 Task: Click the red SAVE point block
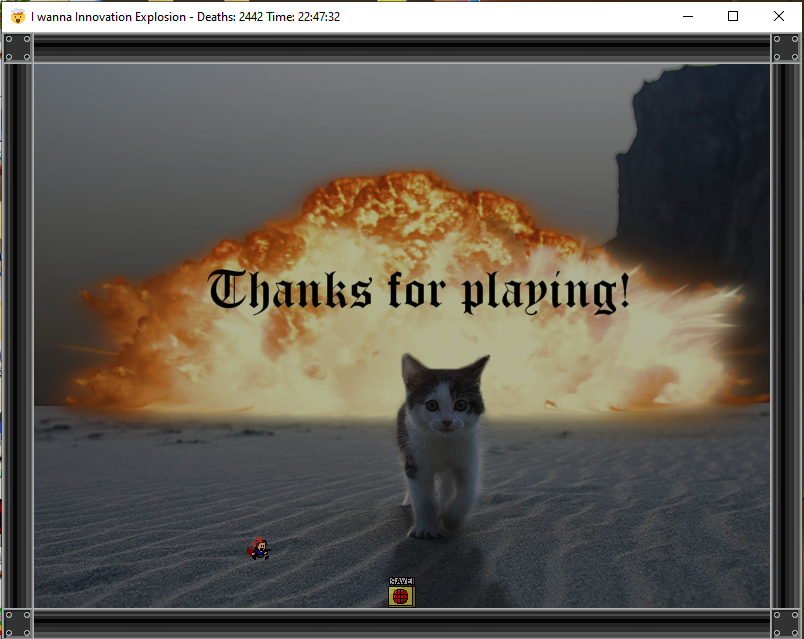(x=401, y=592)
